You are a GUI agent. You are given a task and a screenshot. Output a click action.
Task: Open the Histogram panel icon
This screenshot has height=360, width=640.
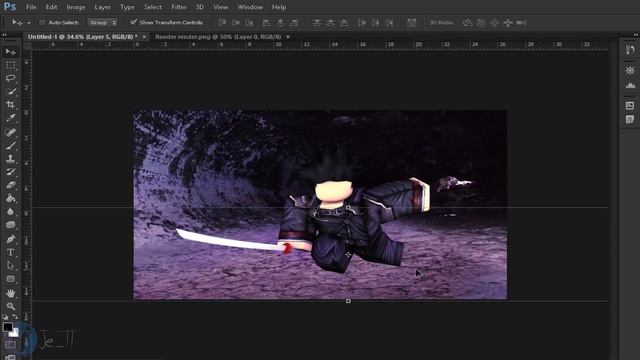(630, 85)
